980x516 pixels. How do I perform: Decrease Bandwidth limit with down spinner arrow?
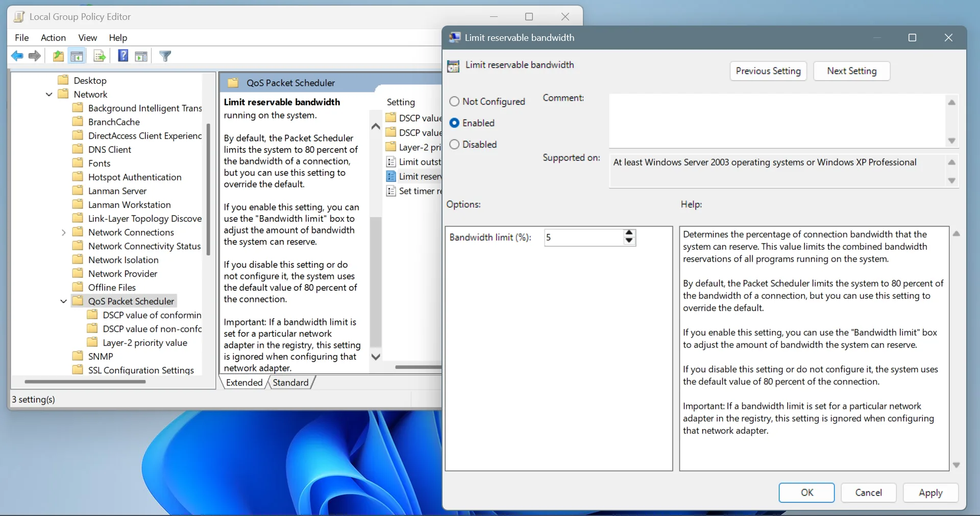coord(629,241)
